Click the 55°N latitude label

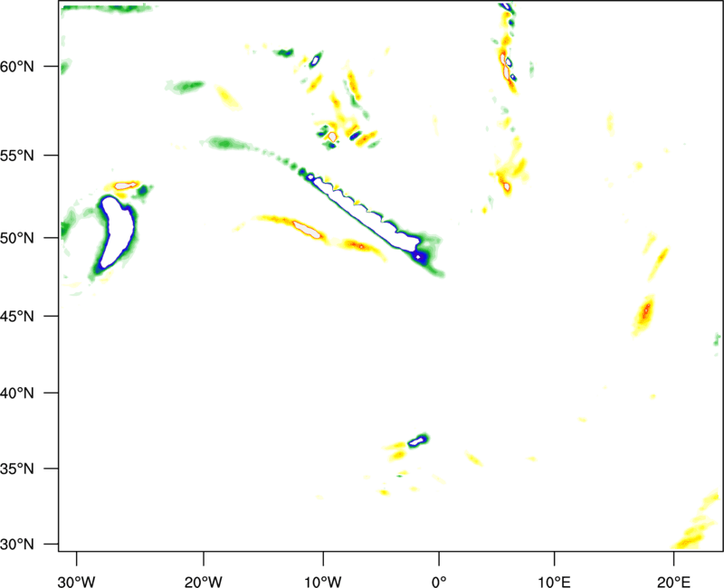pos(17,156)
